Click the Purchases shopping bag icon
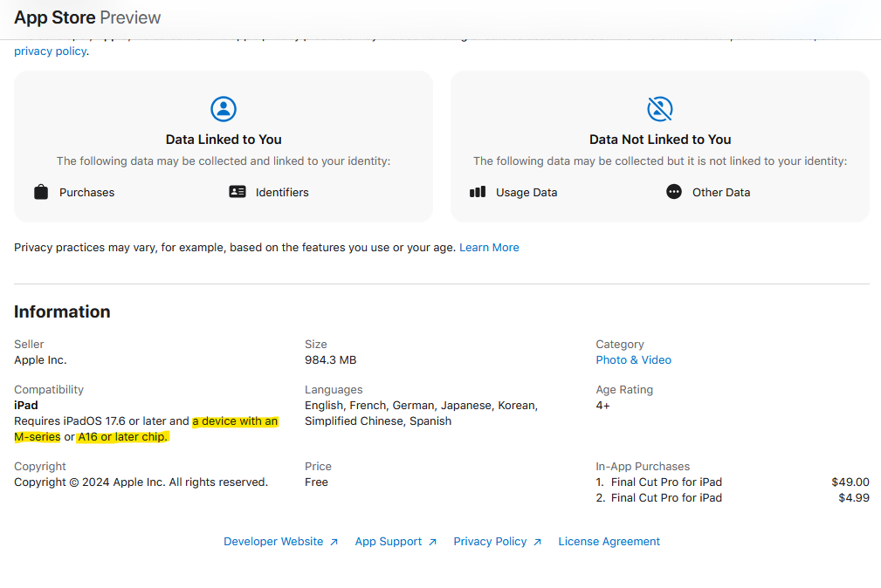 pyautogui.click(x=41, y=192)
